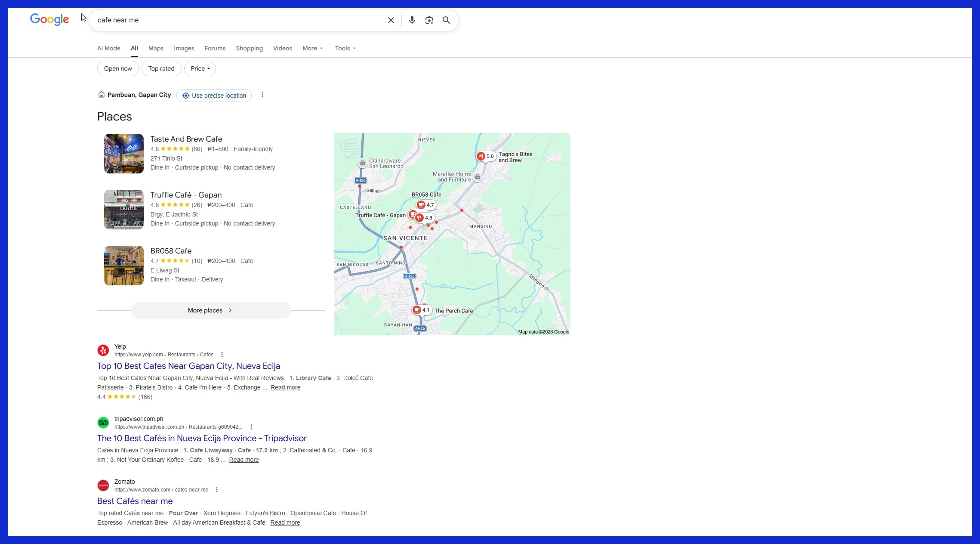Click Use precise location button
The image size is (980, 544).
[214, 96]
